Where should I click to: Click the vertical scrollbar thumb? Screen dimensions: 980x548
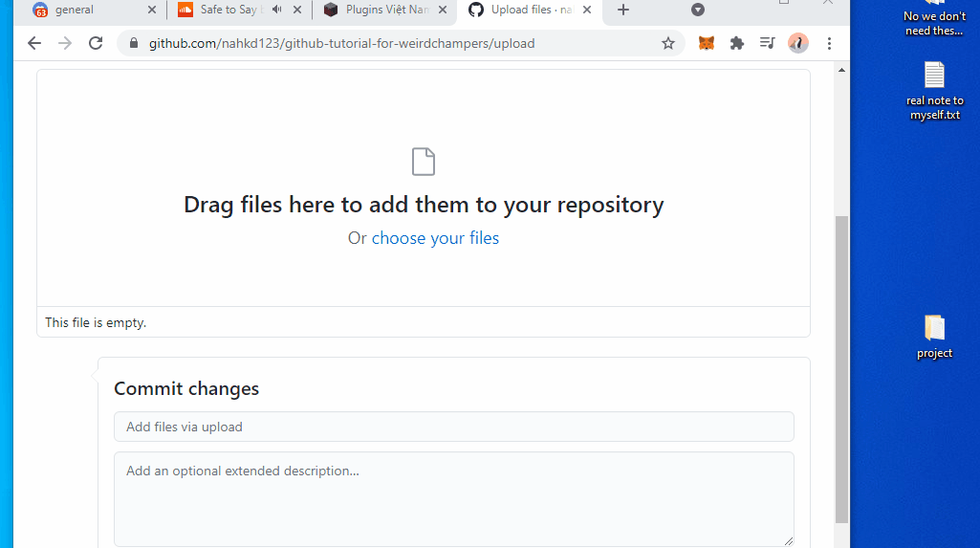point(842,369)
